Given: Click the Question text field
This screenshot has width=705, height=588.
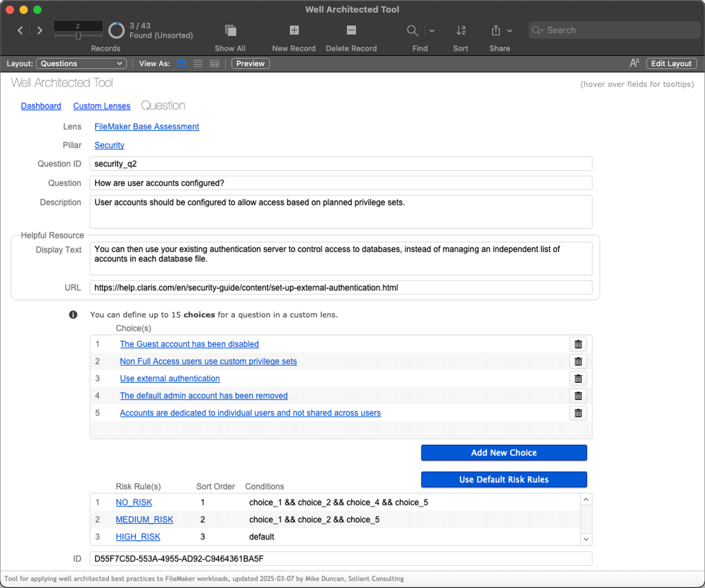Looking at the screenshot, I should pos(341,183).
